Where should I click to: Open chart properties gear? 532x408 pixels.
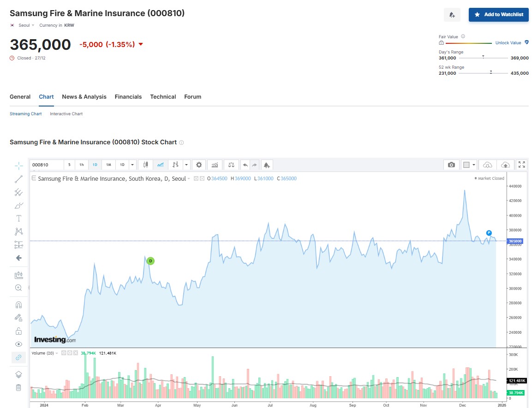[x=199, y=165]
